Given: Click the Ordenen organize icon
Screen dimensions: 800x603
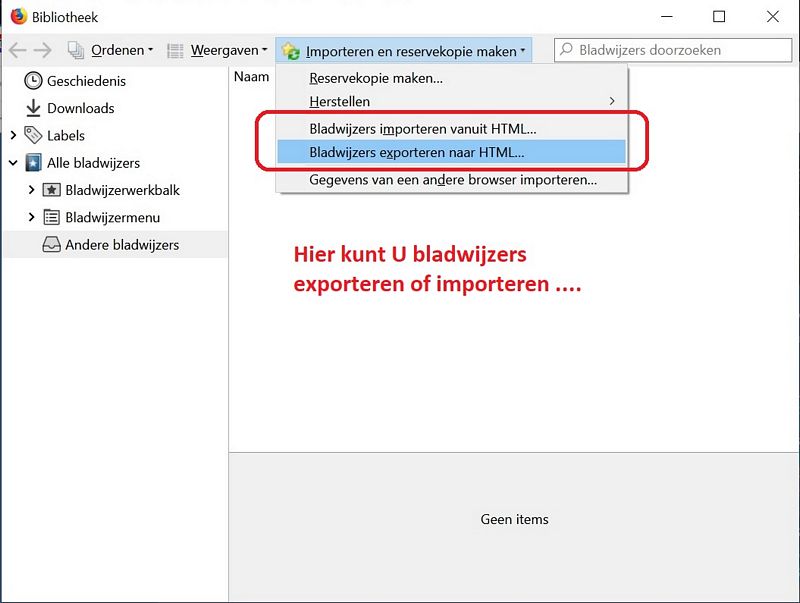Looking at the screenshot, I should point(76,50).
